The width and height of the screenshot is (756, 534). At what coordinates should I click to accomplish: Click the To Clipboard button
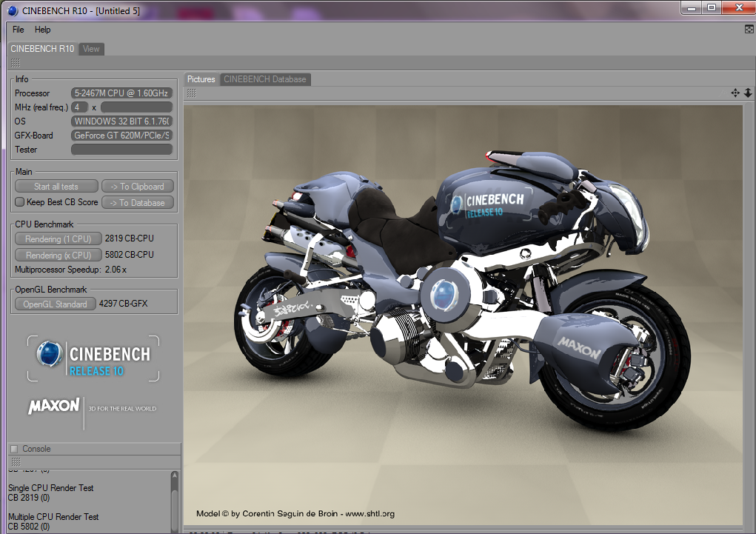point(138,186)
